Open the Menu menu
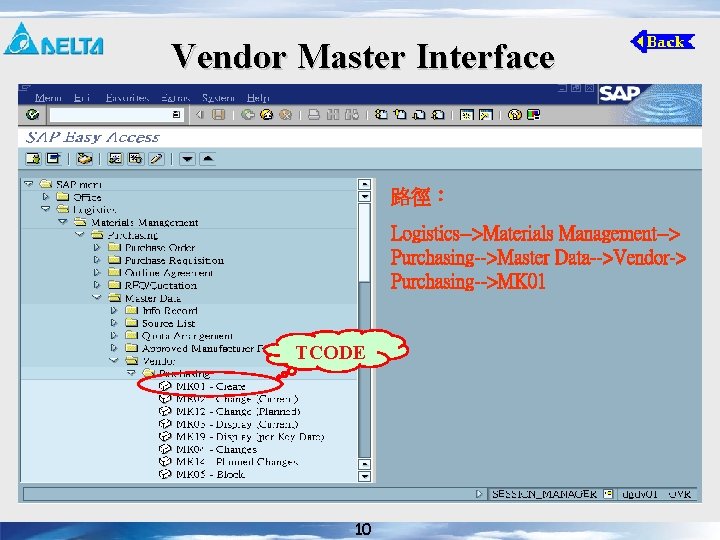The height and width of the screenshot is (540, 720). point(48,98)
